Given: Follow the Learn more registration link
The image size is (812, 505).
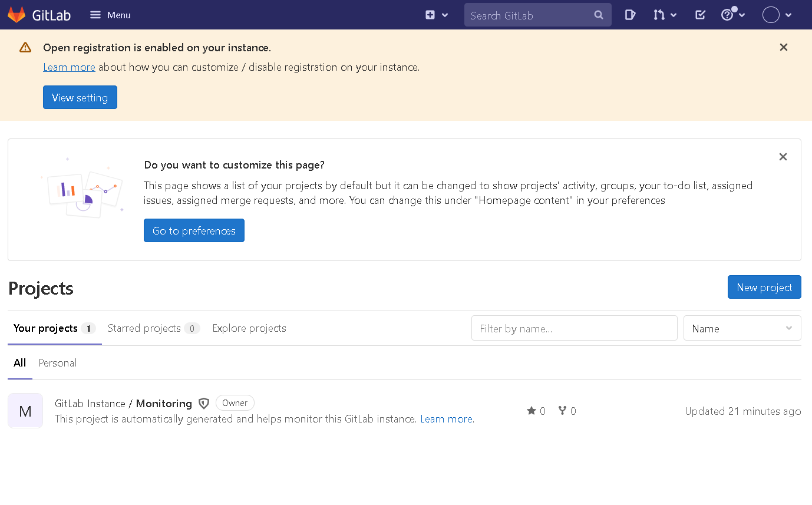Looking at the screenshot, I should click(69, 67).
